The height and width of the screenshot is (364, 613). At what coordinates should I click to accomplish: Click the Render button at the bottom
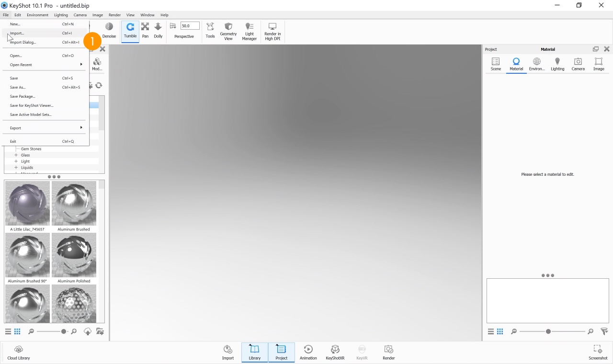(x=388, y=352)
